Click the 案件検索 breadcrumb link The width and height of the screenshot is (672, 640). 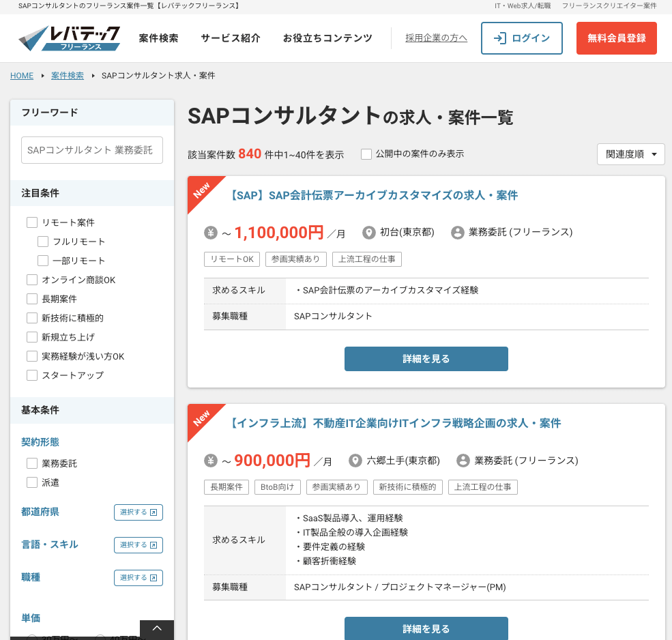coord(68,76)
